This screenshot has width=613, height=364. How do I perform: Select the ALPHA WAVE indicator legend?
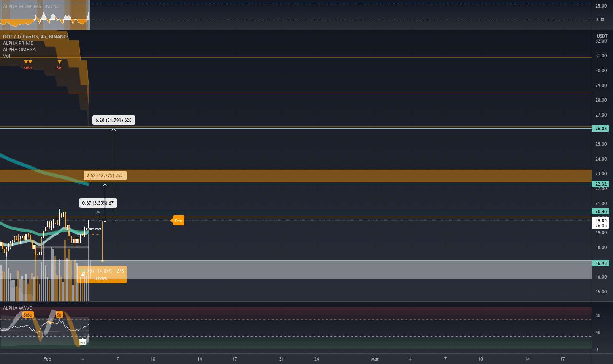pyautogui.click(x=17, y=308)
